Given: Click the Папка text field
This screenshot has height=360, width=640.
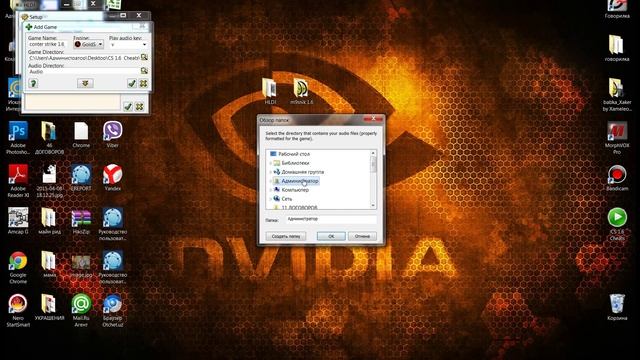Looking at the screenshot, I should coord(331,220).
